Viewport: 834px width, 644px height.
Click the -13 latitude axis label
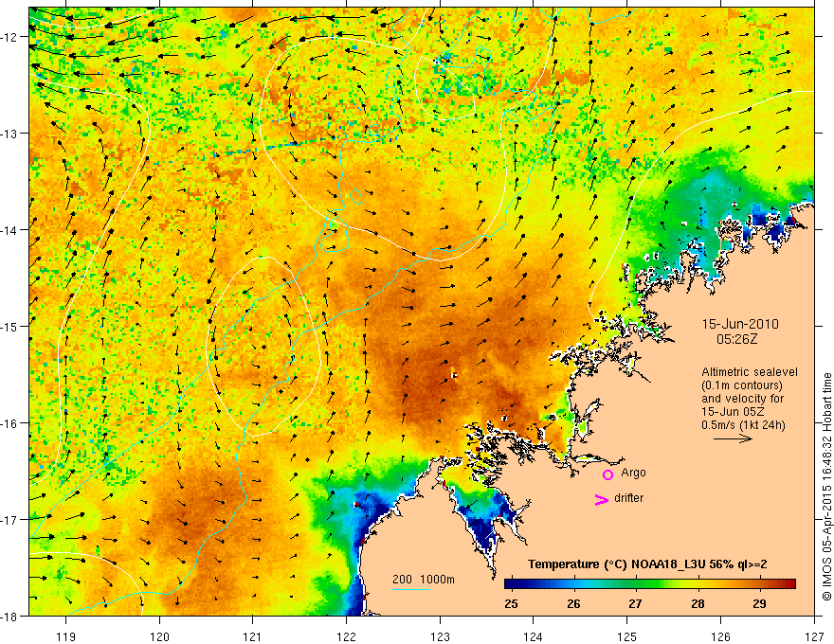(x=9, y=134)
